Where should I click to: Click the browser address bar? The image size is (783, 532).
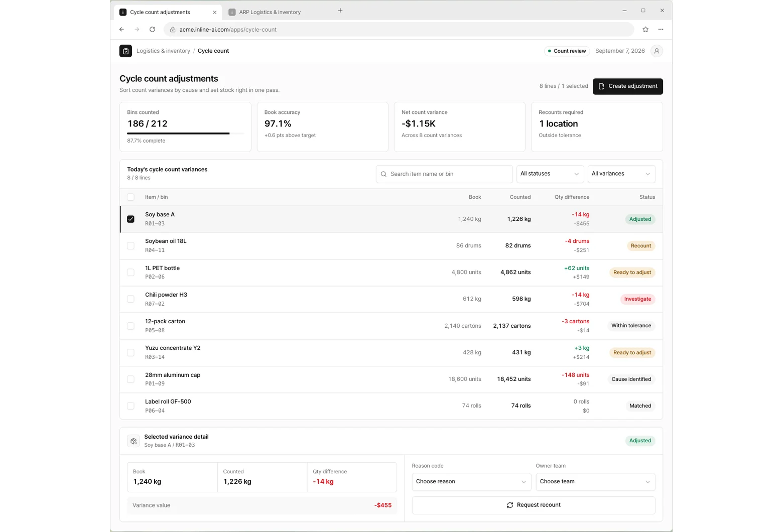coord(399,30)
